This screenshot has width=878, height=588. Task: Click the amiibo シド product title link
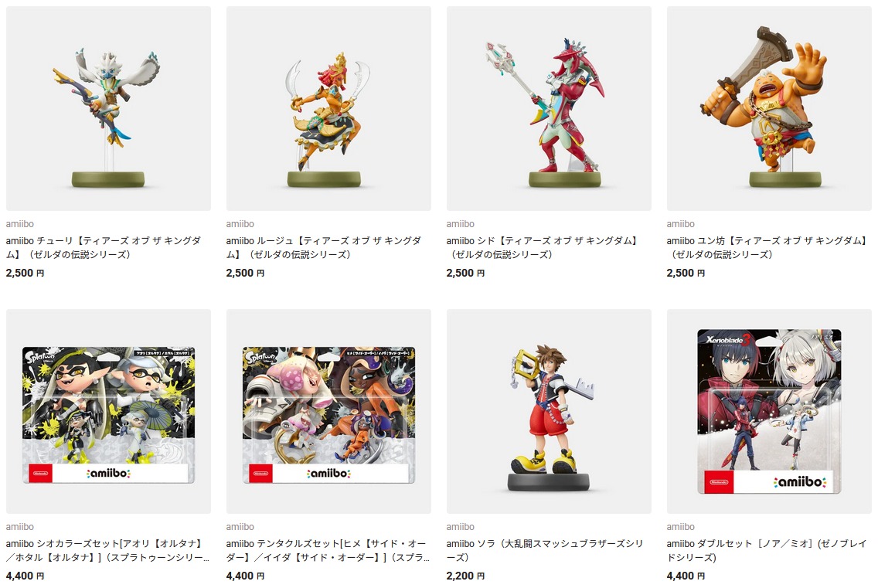[x=542, y=247]
